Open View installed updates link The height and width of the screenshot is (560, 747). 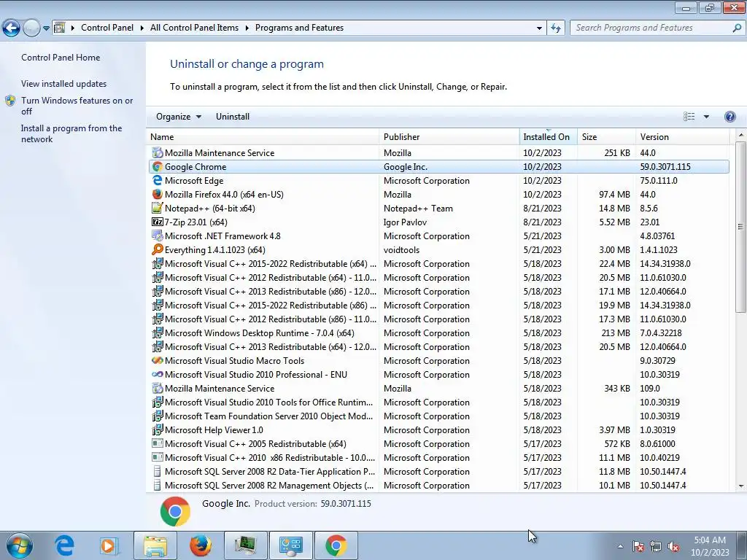pyautogui.click(x=64, y=84)
